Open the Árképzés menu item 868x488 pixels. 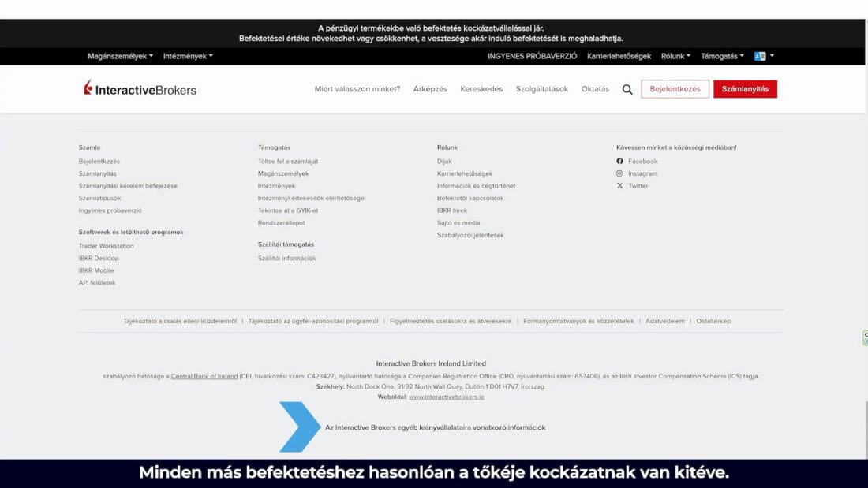430,89
